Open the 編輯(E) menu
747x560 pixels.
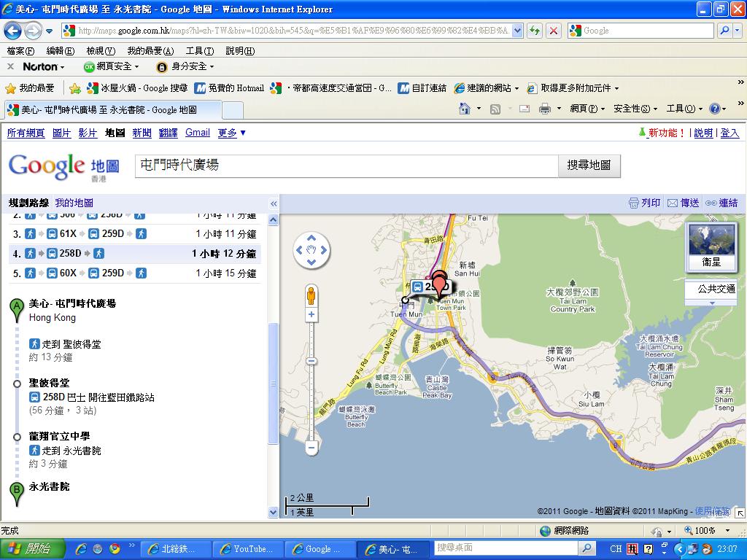tap(61, 51)
